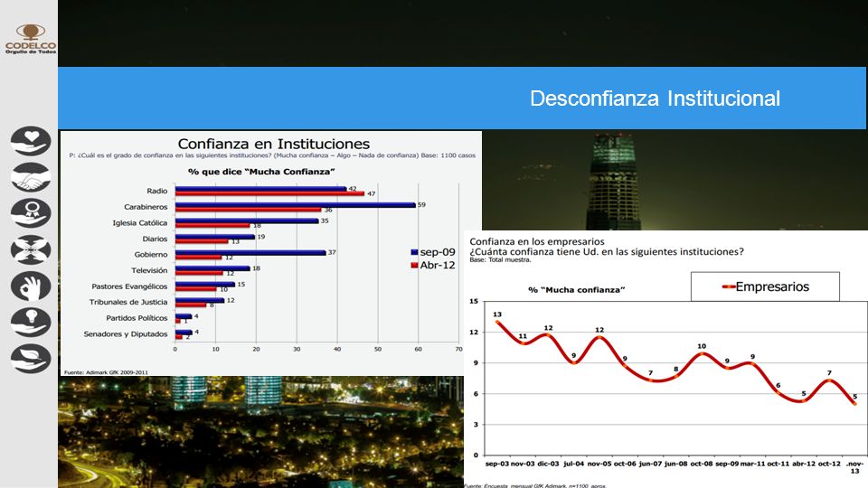This screenshot has height=488, width=868.
Task: Select the leaf in hand icon
Action: pyautogui.click(x=31, y=359)
